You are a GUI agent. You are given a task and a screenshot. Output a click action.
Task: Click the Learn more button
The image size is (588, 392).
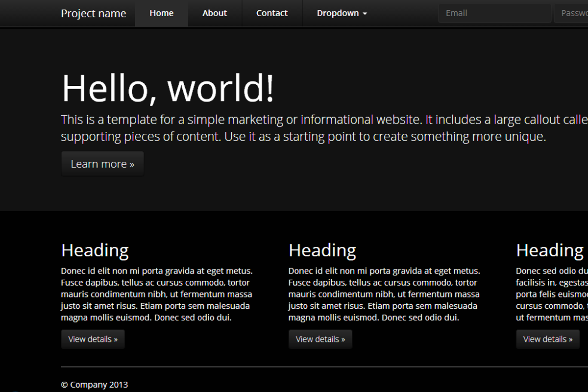[x=102, y=164]
